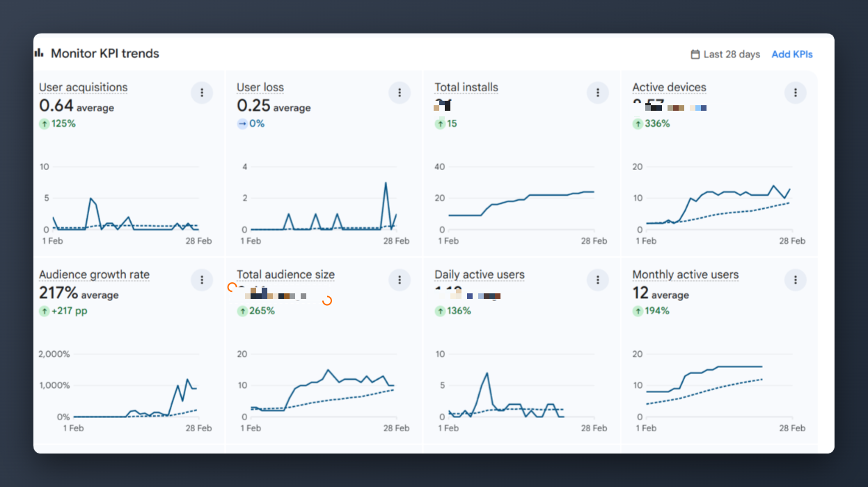
Task: Click the User loss chart peak
Action: pyautogui.click(x=386, y=183)
